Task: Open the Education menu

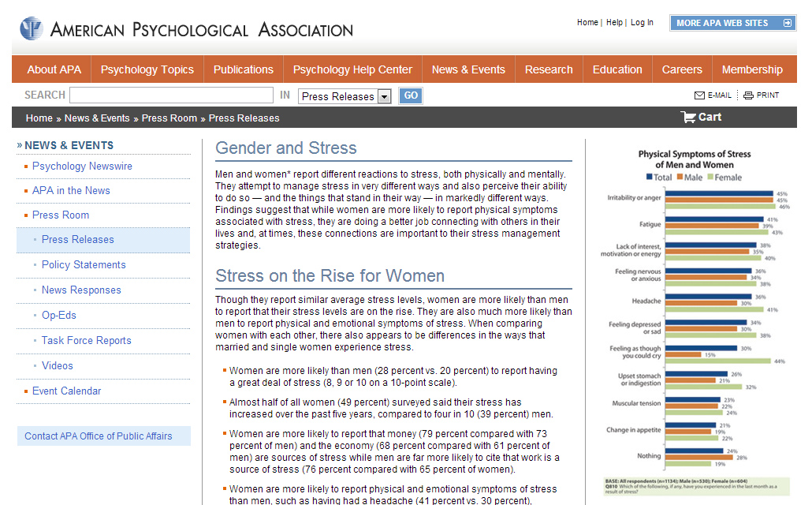Action: [x=617, y=69]
